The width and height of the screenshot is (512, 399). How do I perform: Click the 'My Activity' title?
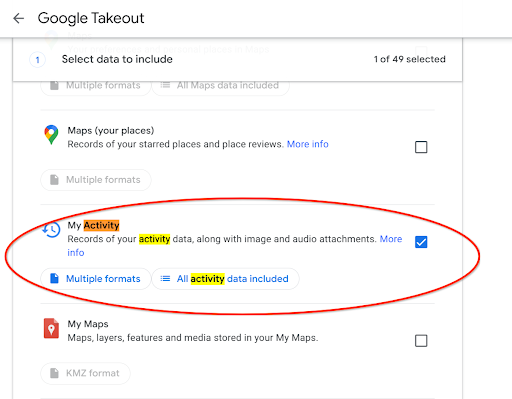(x=93, y=225)
